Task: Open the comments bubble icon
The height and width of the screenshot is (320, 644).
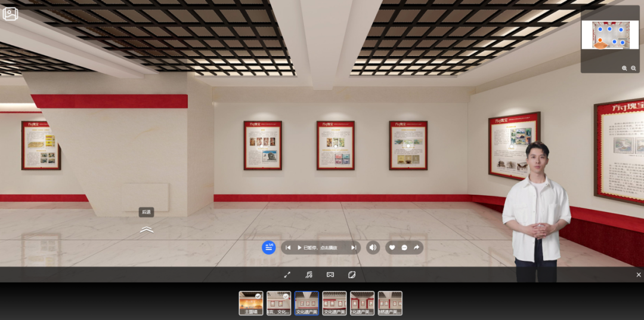Action: [x=404, y=248]
